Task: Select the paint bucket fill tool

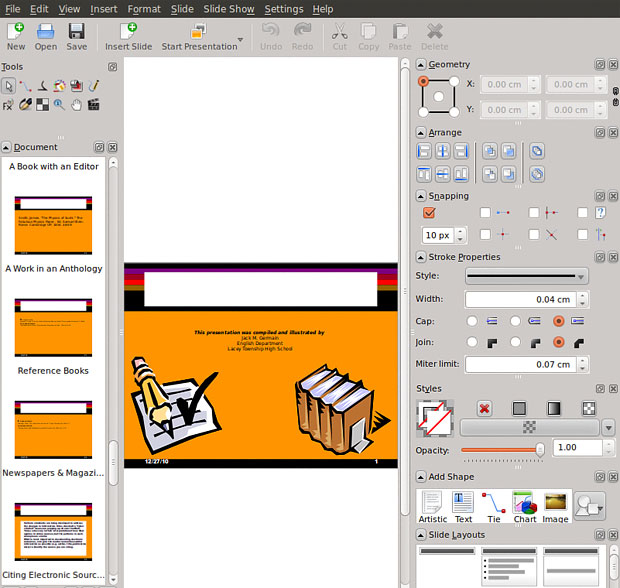Action: tap(60, 86)
